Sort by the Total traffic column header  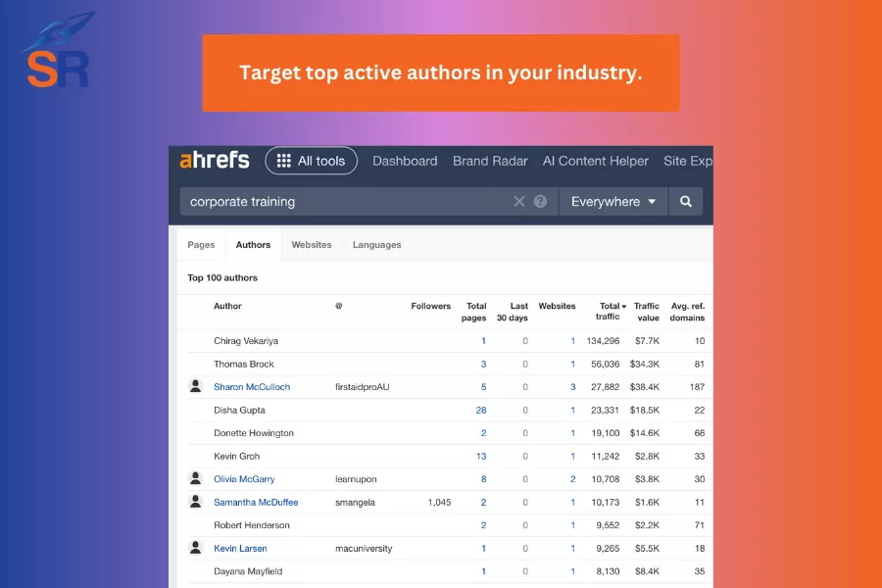(611, 312)
